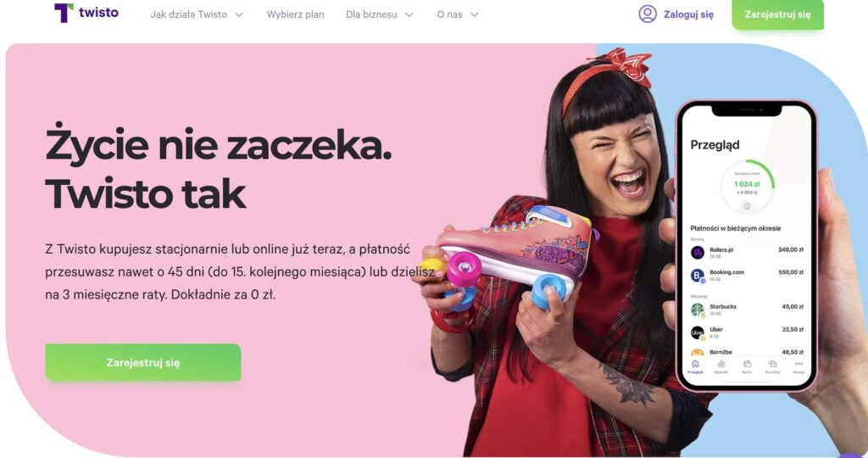Click the info icon under the 1 024 zł limit
The height and width of the screenshot is (458, 868).
tap(747, 207)
